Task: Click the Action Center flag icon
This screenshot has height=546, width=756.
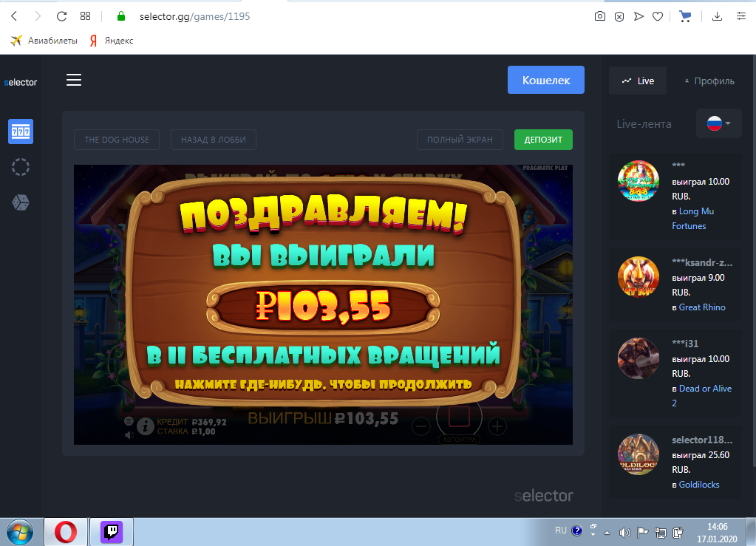Action: pos(642,533)
